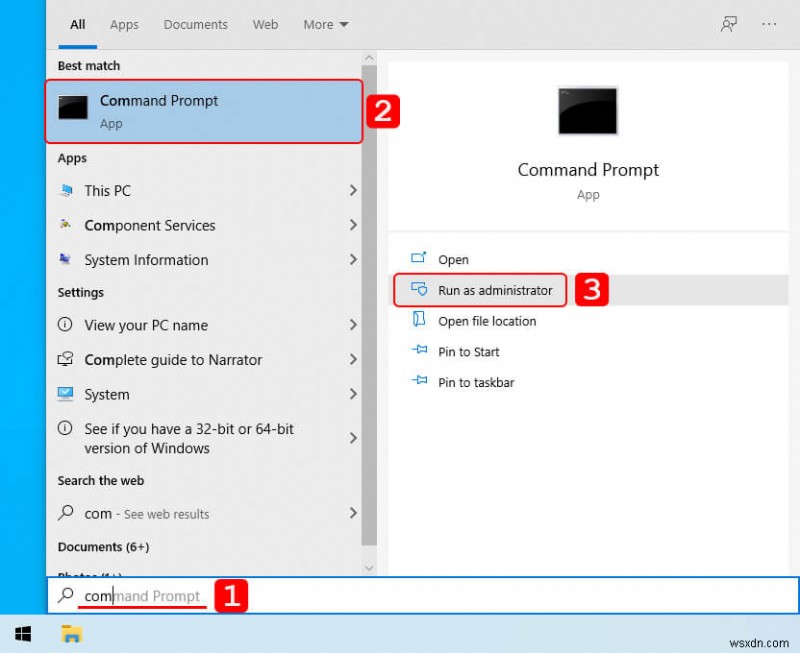Select the Web search tab
The width and height of the screenshot is (800, 653).
click(265, 24)
